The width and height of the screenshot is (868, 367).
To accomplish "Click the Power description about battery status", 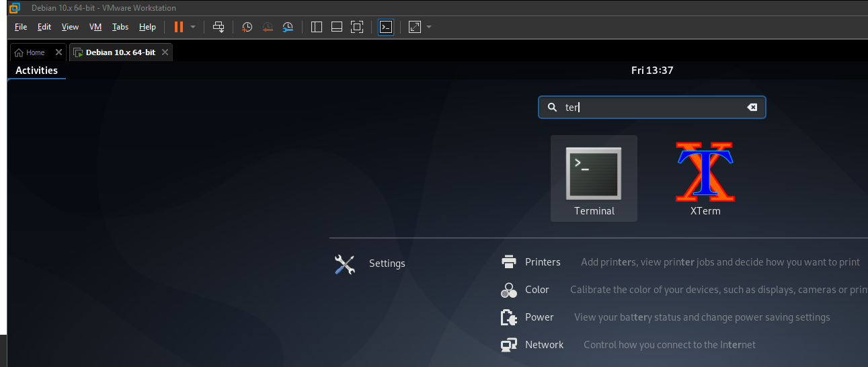I will pos(702,317).
